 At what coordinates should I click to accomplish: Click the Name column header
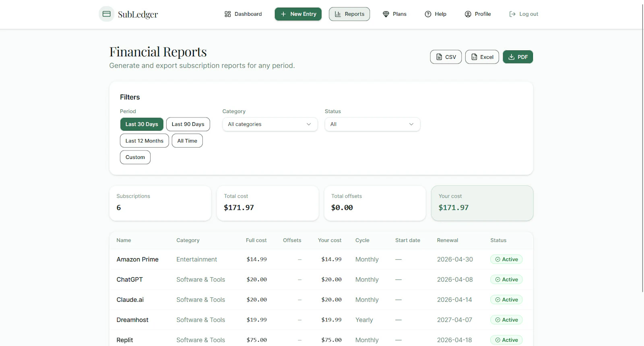(124, 240)
